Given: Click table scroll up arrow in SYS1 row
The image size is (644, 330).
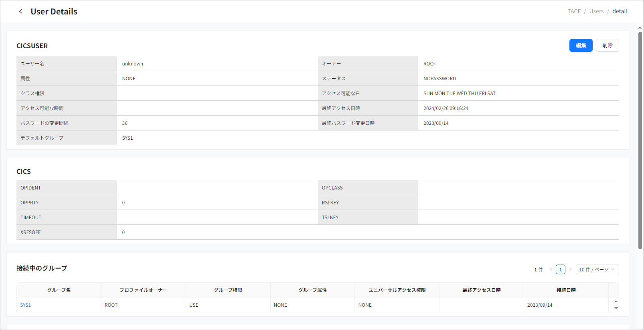Looking at the screenshot, I should pyautogui.click(x=616, y=301).
